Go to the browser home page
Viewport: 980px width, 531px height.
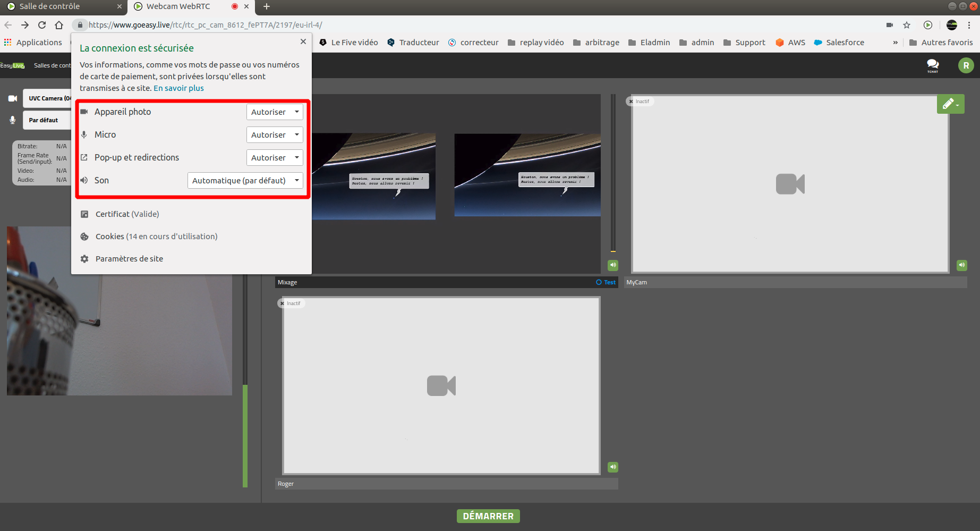coord(59,25)
